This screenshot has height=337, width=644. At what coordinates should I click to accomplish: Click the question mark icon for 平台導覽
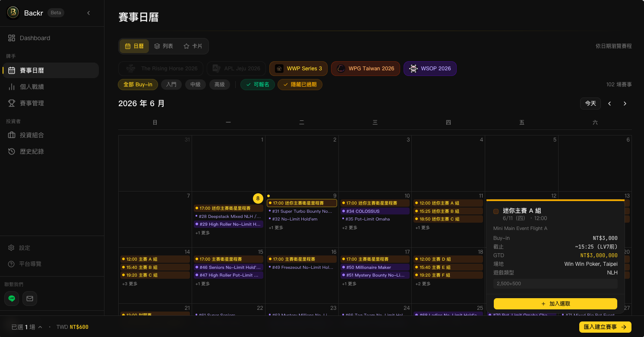pos(11,264)
